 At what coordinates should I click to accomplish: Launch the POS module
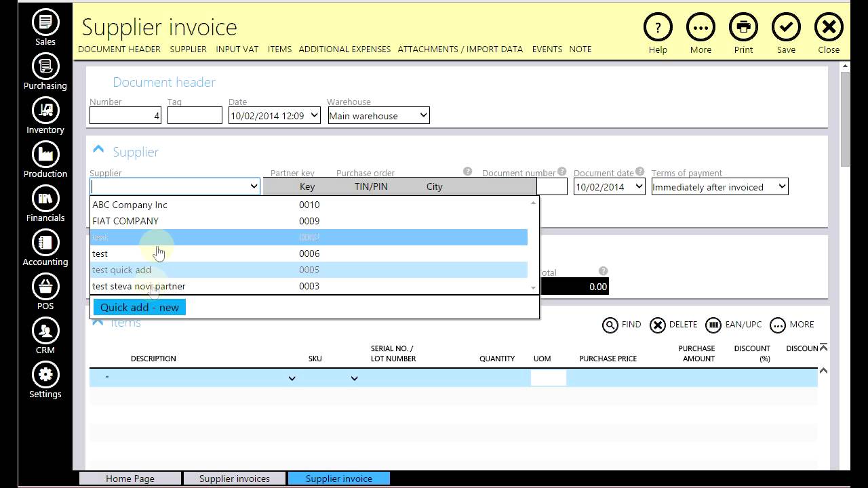pyautogui.click(x=45, y=292)
